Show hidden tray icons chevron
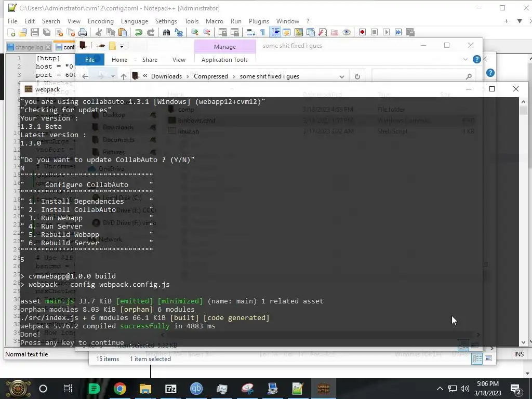The width and height of the screenshot is (532, 399). (x=440, y=389)
